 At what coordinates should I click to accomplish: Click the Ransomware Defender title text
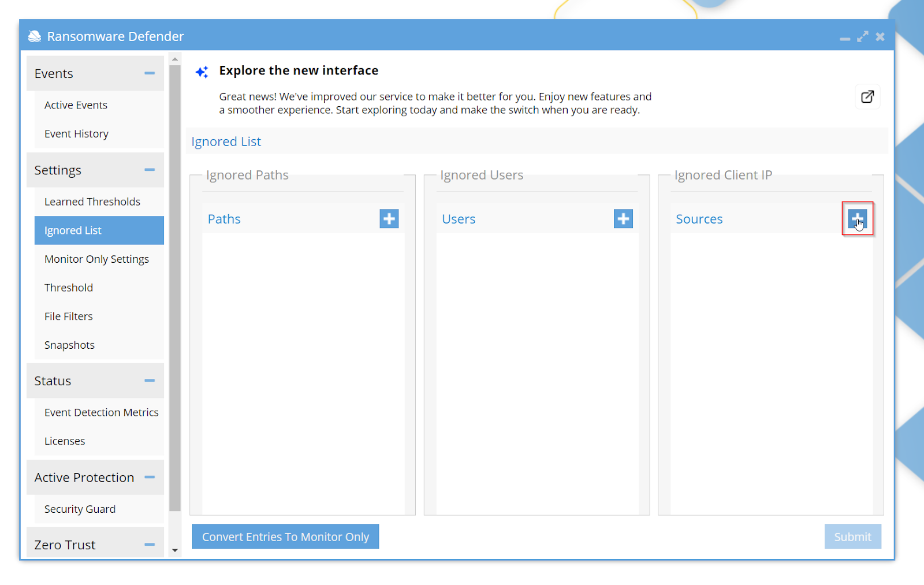coord(115,36)
